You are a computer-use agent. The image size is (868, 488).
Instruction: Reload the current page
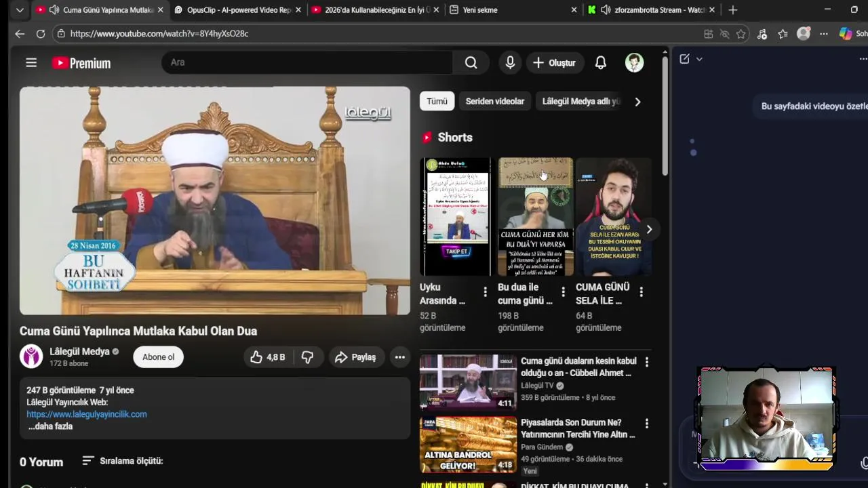click(x=41, y=33)
